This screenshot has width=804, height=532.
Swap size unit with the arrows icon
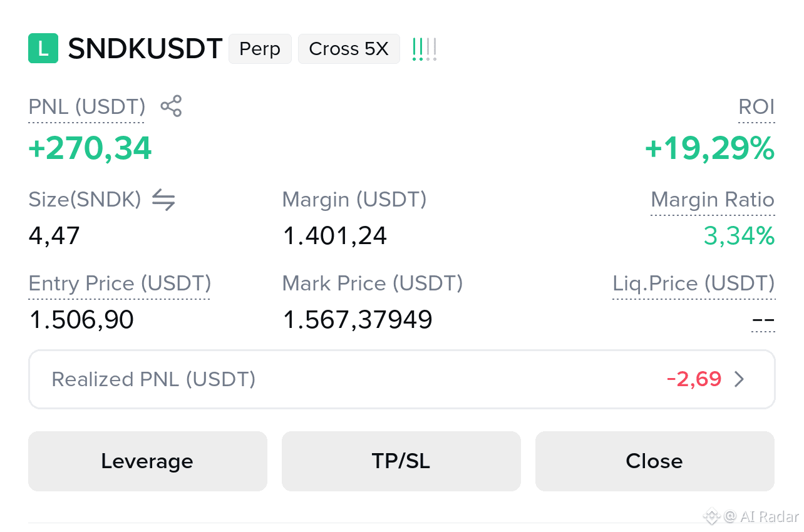[163, 200]
